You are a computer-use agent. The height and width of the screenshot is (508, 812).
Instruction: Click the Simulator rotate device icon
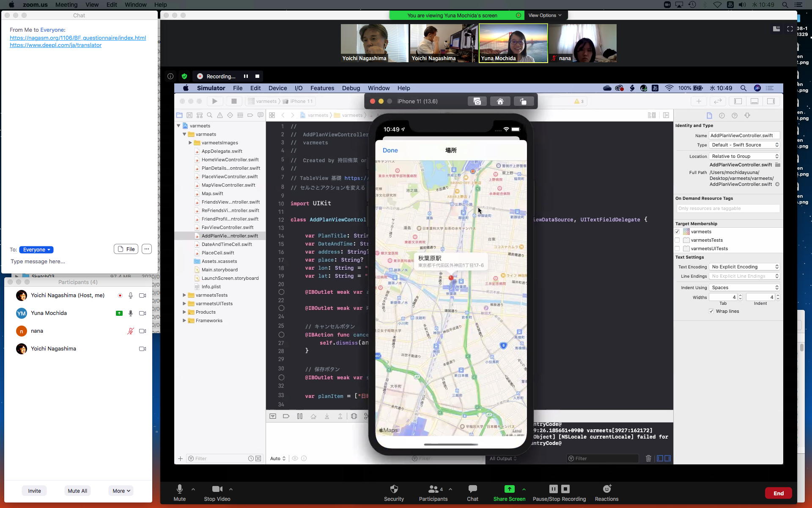[523, 102]
